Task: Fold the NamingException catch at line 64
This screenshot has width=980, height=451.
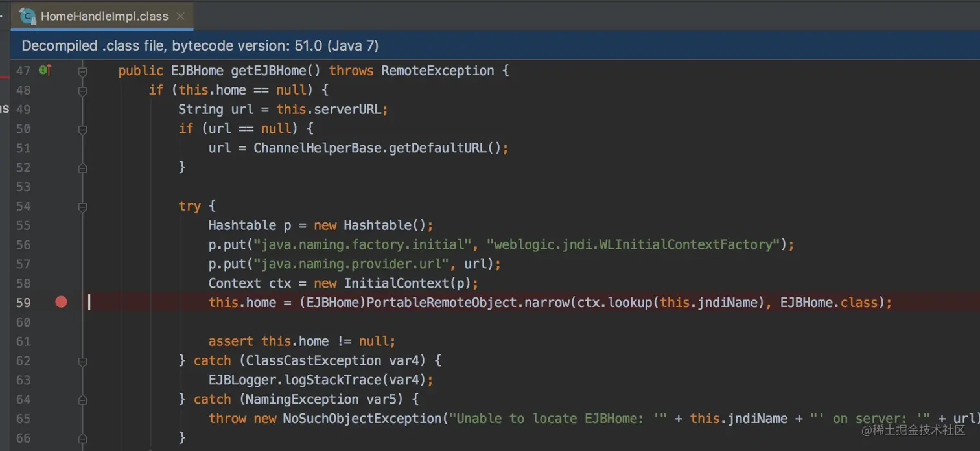Action: click(82, 399)
